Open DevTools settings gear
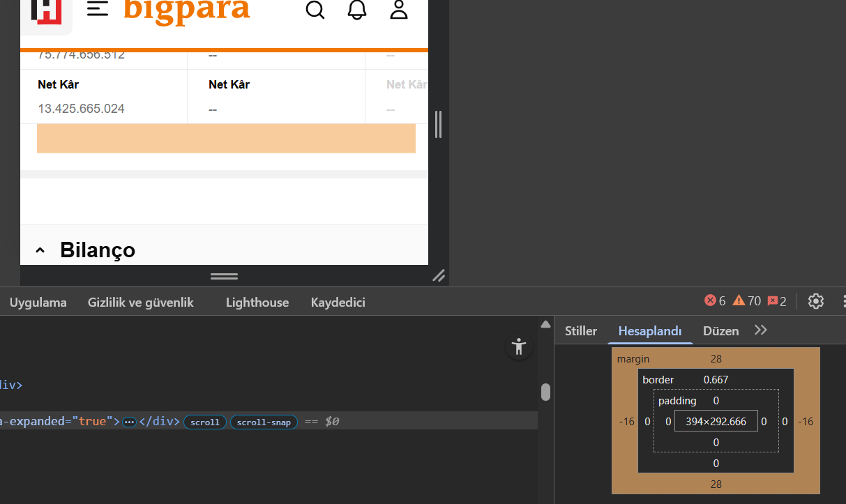The width and height of the screenshot is (846, 504). [816, 301]
